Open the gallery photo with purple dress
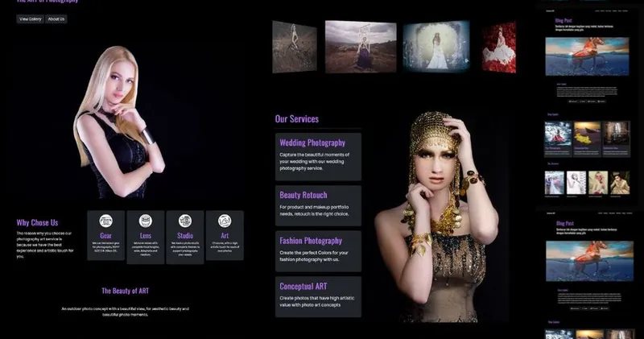This screenshot has width=644, height=339. pos(361,46)
